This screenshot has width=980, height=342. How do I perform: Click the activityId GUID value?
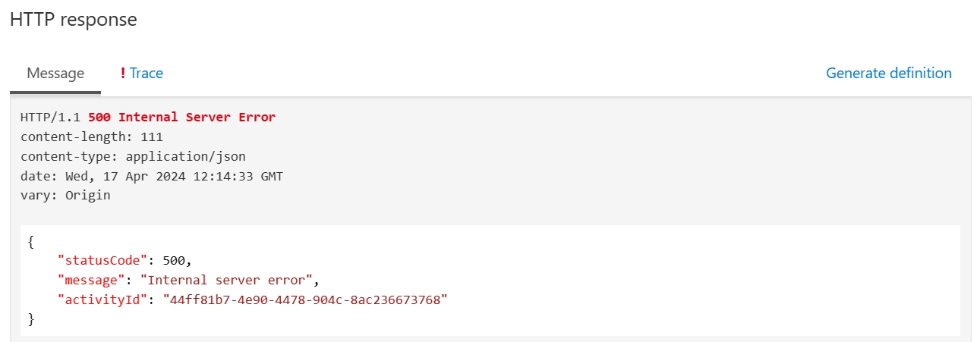pyautogui.click(x=306, y=300)
